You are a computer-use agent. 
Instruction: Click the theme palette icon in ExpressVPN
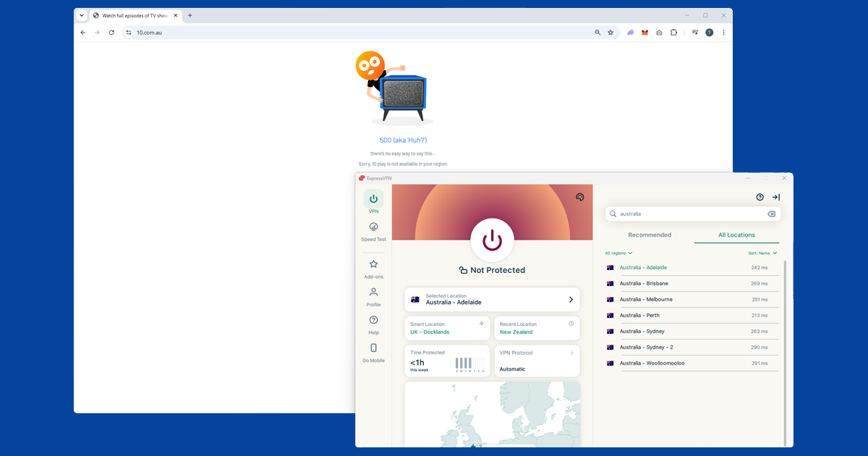579,197
